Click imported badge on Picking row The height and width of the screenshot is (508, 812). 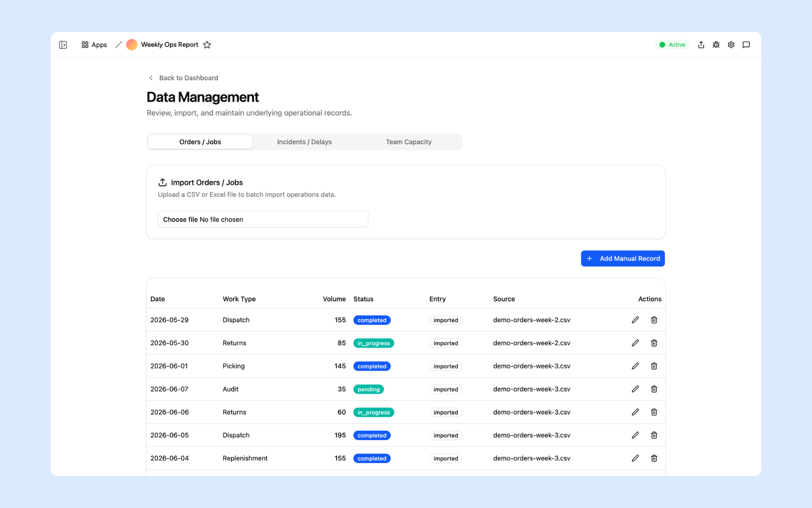[x=446, y=366]
